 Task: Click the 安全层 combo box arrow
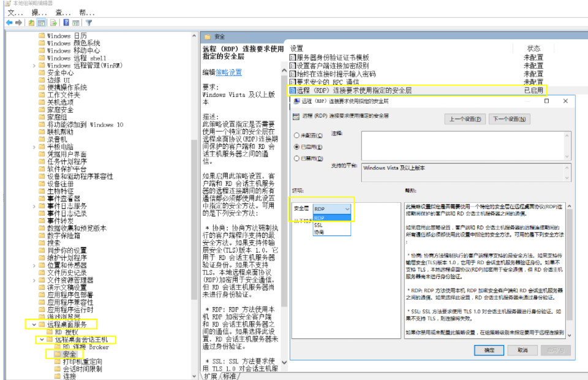coord(347,209)
